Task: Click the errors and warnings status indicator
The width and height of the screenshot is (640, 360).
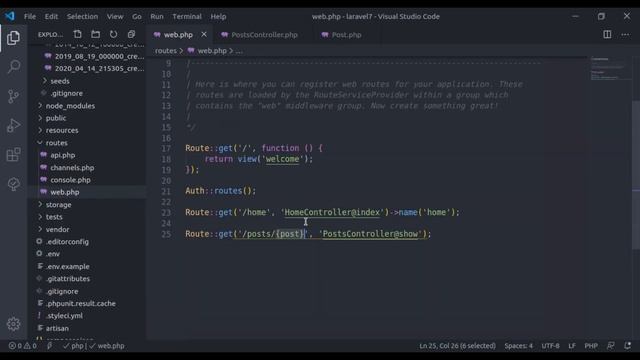Action: [x=23, y=346]
